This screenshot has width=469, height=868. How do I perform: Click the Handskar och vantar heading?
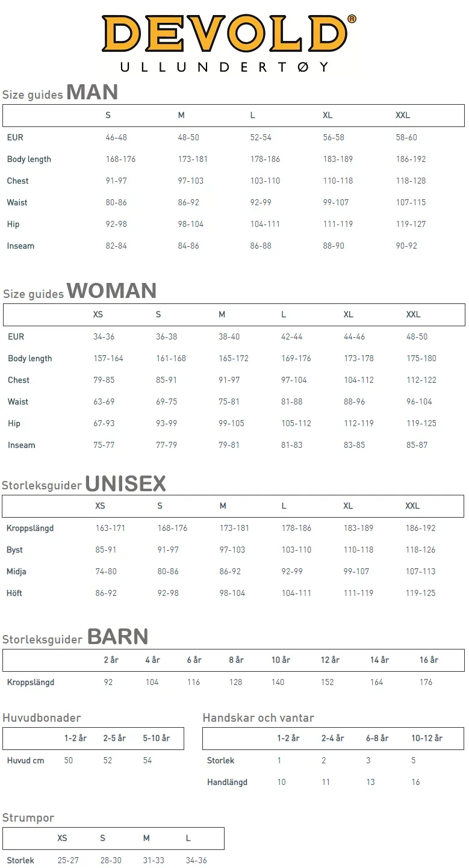[x=258, y=718]
